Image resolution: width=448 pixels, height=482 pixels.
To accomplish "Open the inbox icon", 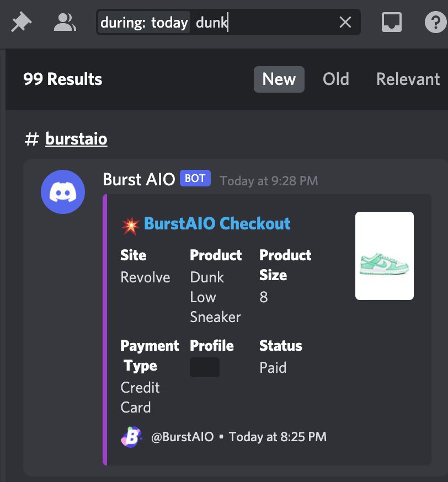I will pos(391,22).
